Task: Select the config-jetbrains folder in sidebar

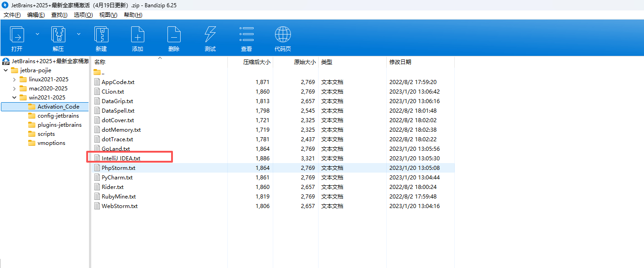Action: 58,116
